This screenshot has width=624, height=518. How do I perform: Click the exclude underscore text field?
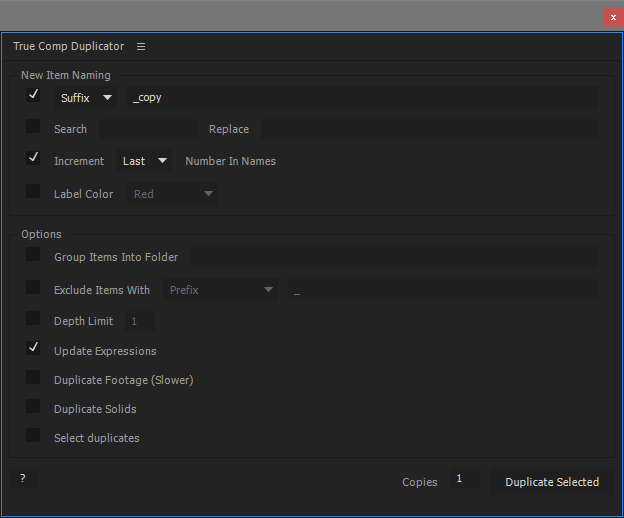point(443,290)
